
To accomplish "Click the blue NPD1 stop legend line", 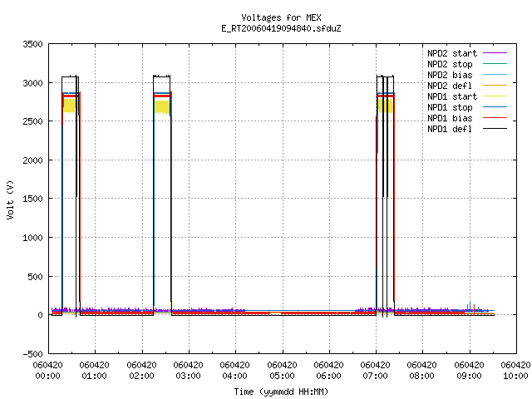I will click(x=495, y=107).
